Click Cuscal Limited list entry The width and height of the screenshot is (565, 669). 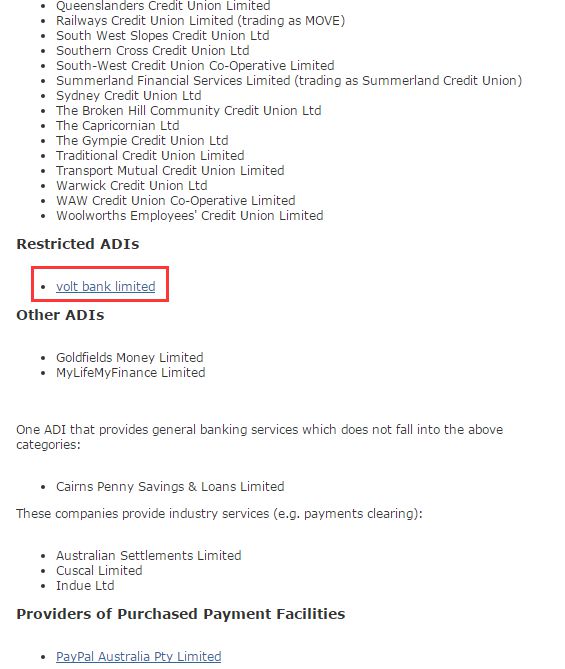99,570
